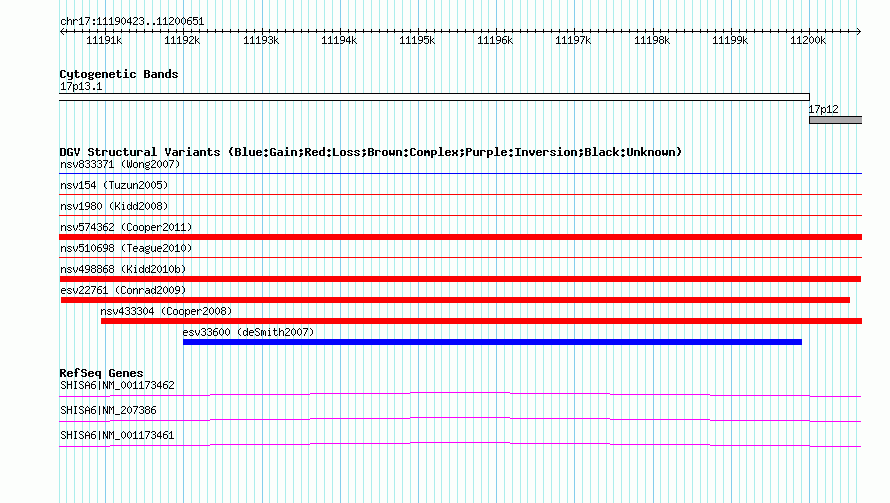The width and height of the screenshot is (890, 503).
Task: Select the SHISA6|NM_001173462 transcript label
Action: click(x=117, y=385)
